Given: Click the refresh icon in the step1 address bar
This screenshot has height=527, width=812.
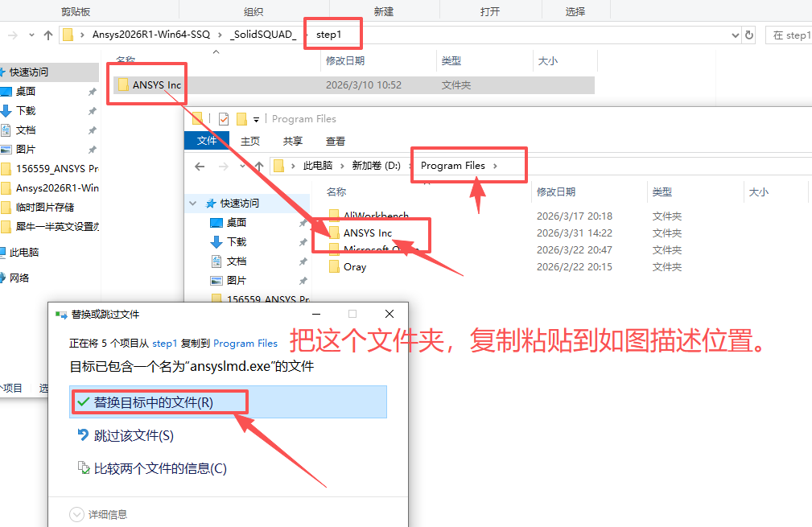Looking at the screenshot, I should (748, 35).
